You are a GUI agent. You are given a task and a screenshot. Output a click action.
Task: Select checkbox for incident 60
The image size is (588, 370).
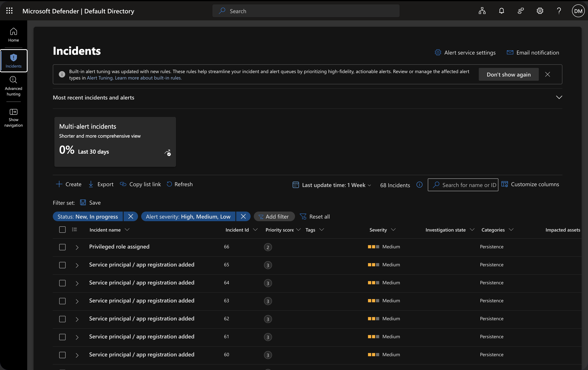pyautogui.click(x=62, y=355)
